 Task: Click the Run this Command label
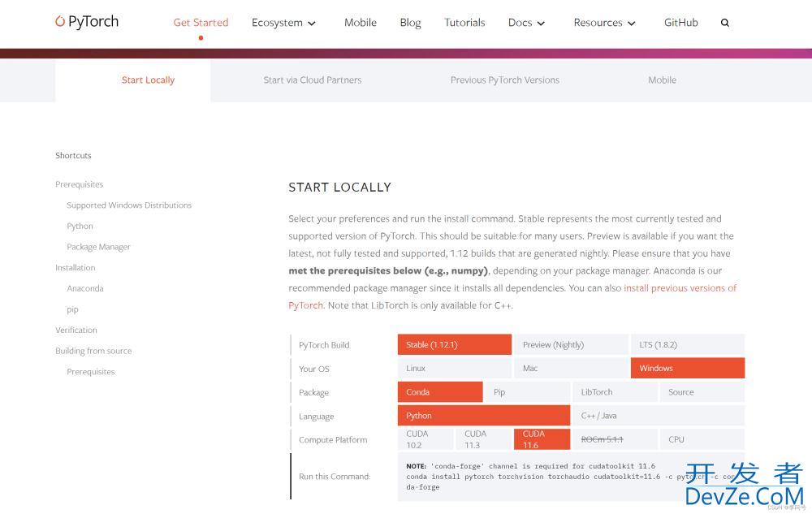pyautogui.click(x=335, y=477)
